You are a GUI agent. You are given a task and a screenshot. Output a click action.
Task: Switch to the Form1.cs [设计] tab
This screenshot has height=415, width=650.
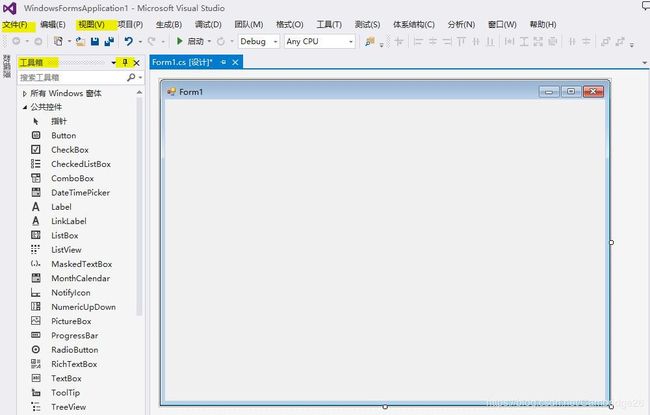[182, 62]
